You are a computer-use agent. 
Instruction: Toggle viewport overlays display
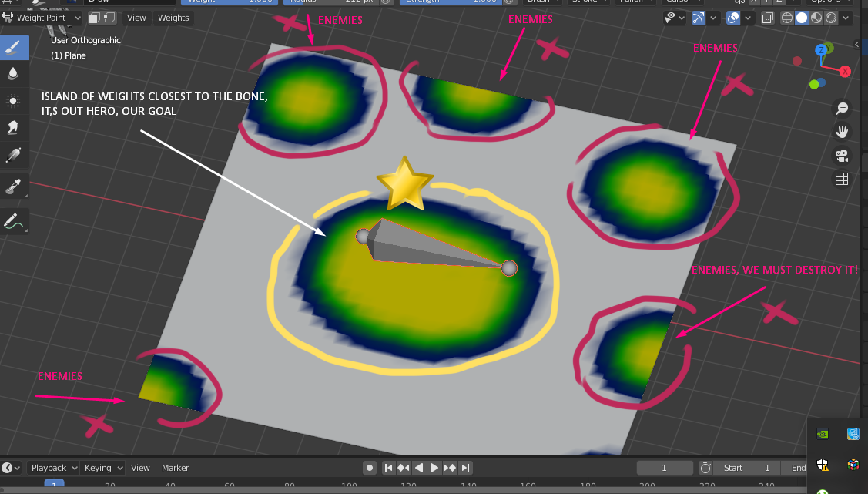(x=733, y=18)
